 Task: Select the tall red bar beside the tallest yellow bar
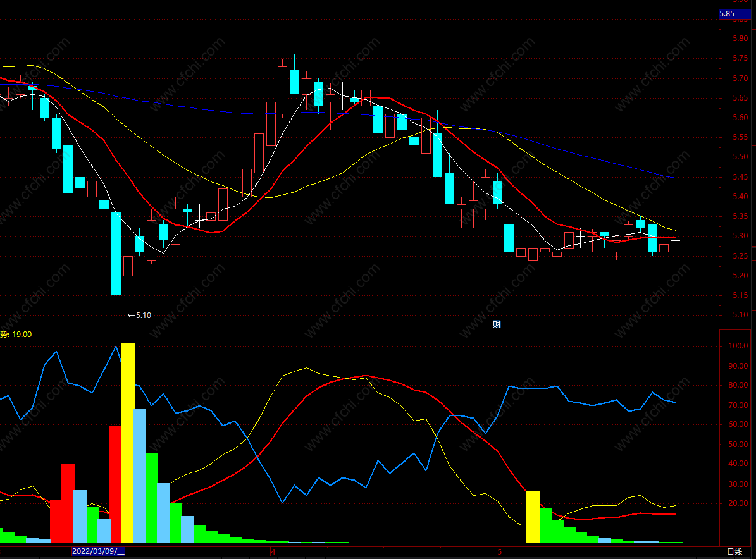point(116,484)
